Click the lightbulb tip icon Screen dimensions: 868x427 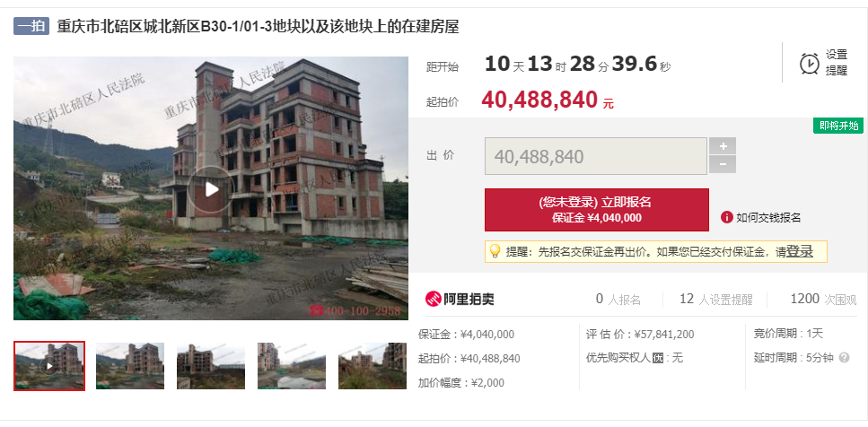(x=495, y=251)
